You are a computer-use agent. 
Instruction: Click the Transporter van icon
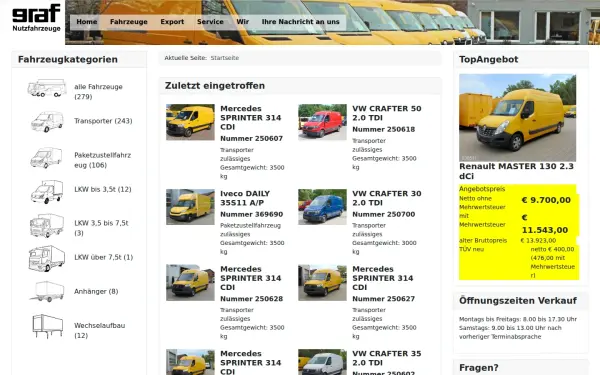tap(47, 122)
